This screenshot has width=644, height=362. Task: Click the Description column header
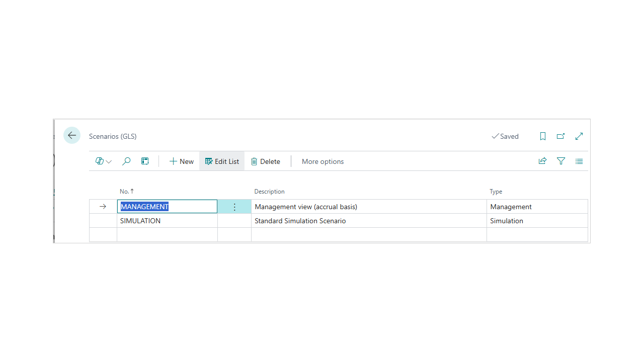point(269,192)
